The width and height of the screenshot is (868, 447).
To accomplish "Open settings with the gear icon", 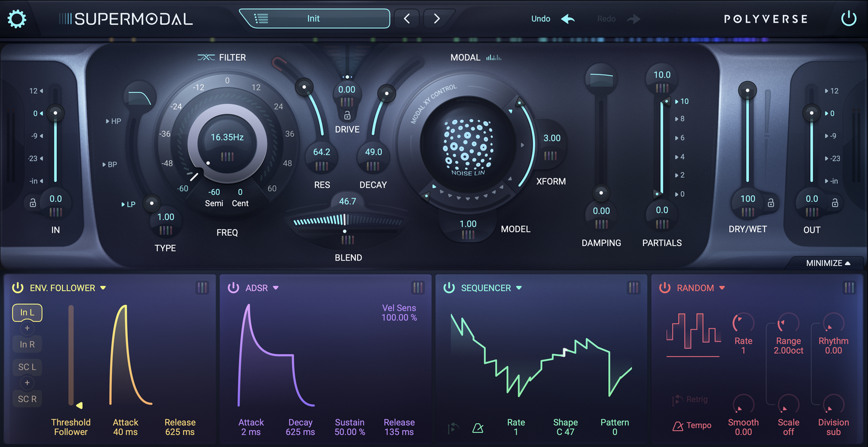I will click(17, 19).
